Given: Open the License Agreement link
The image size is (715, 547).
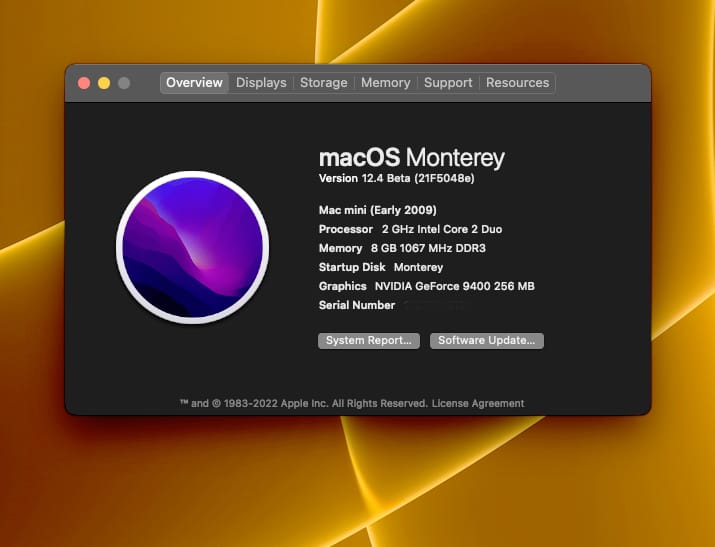Looking at the screenshot, I should pyautogui.click(x=478, y=403).
